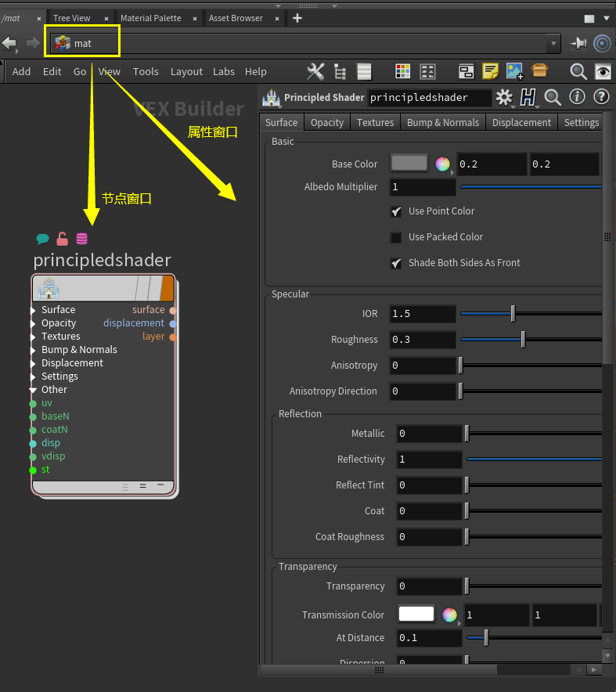Click the Roughness value field
The height and width of the screenshot is (692, 616).
(x=423, y=340)
